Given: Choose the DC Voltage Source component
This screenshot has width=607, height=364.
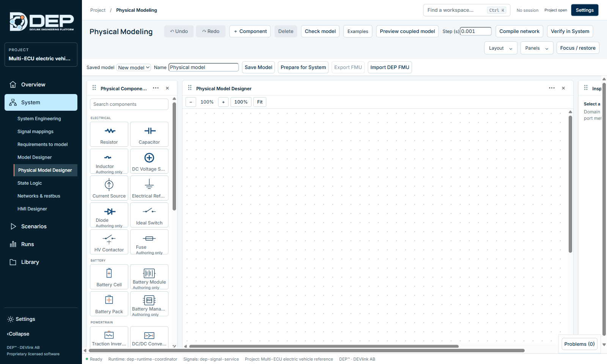Looking at the screenshot, I should pyautogui.click(x=149, y=161).
